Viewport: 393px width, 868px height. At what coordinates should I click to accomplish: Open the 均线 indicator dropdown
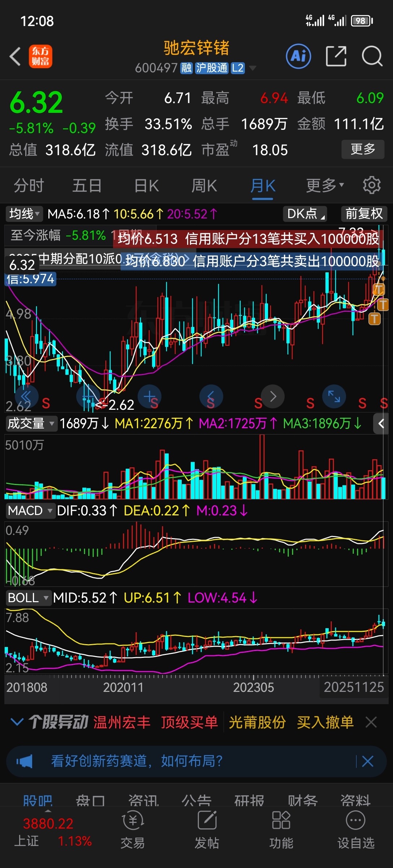[24, 214]
